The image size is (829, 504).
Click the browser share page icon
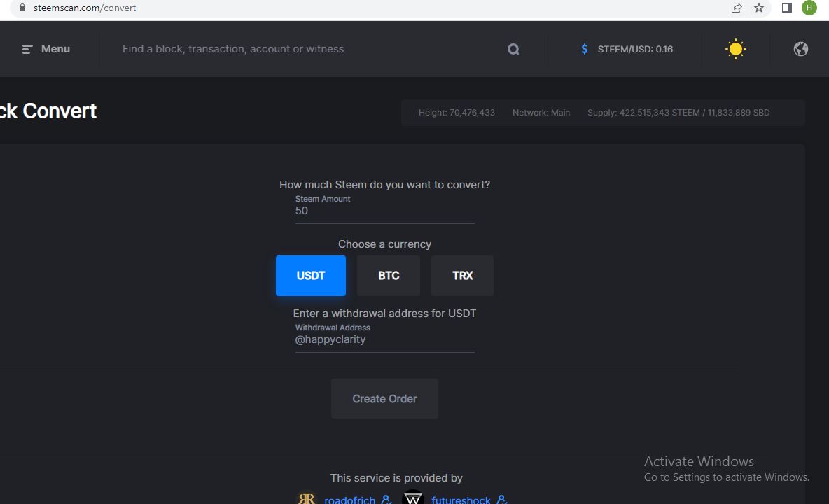tap(736, 8)
